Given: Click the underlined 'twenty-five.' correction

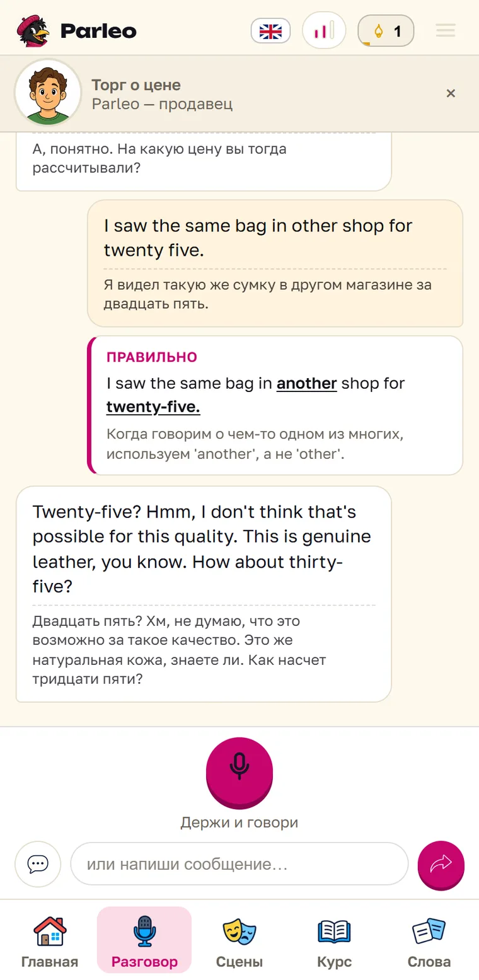Looking at the screenshot, I should point(153,407).
